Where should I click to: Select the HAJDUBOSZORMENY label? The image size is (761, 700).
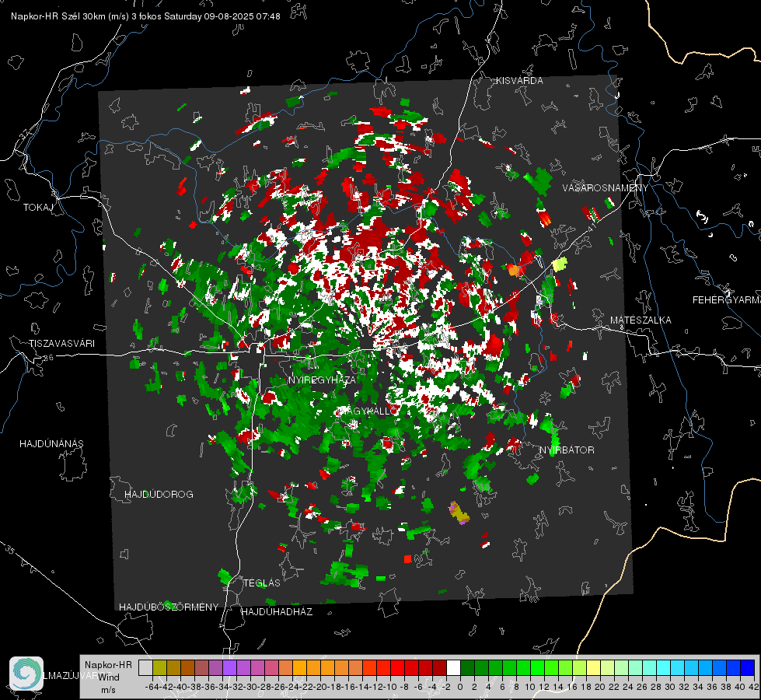tap(169, 607)
